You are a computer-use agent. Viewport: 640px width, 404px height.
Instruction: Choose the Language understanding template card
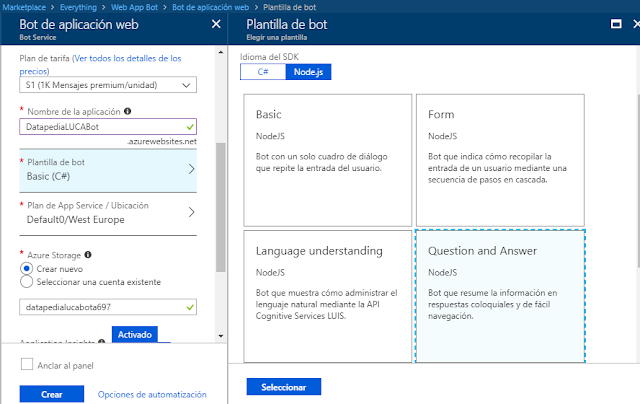click(x=328, y=296)
